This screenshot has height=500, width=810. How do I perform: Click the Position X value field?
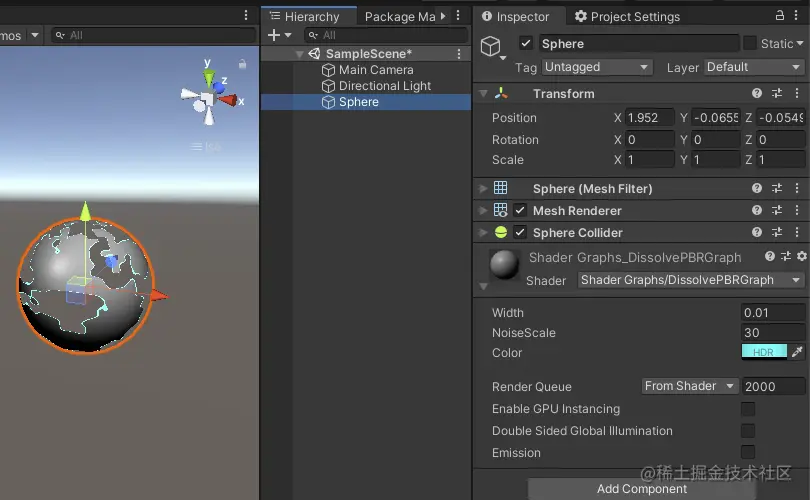point(649,118)
